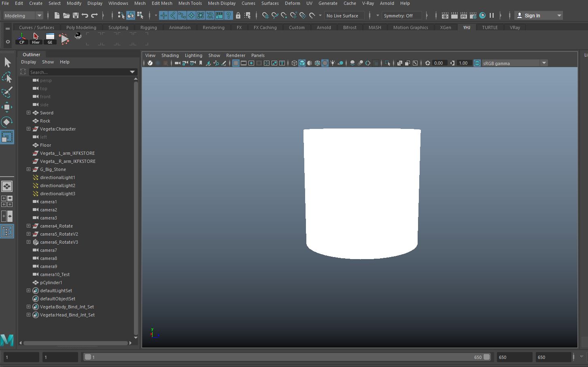
Task: Open a scene with the folder icon
Action: tap(66, 15)
